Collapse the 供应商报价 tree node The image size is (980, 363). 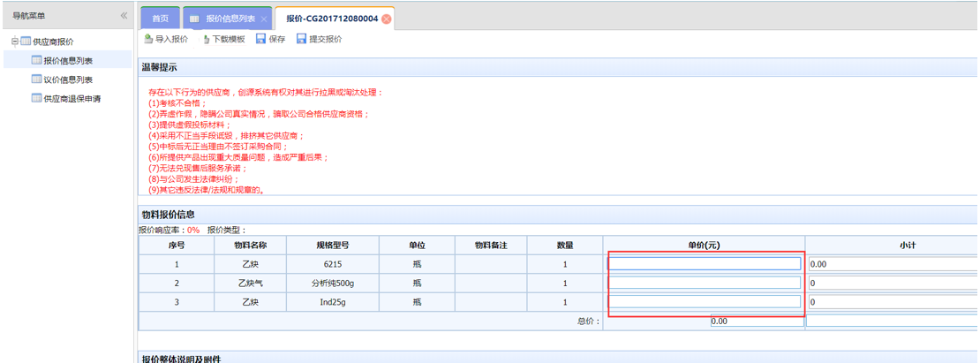(13, 42)
